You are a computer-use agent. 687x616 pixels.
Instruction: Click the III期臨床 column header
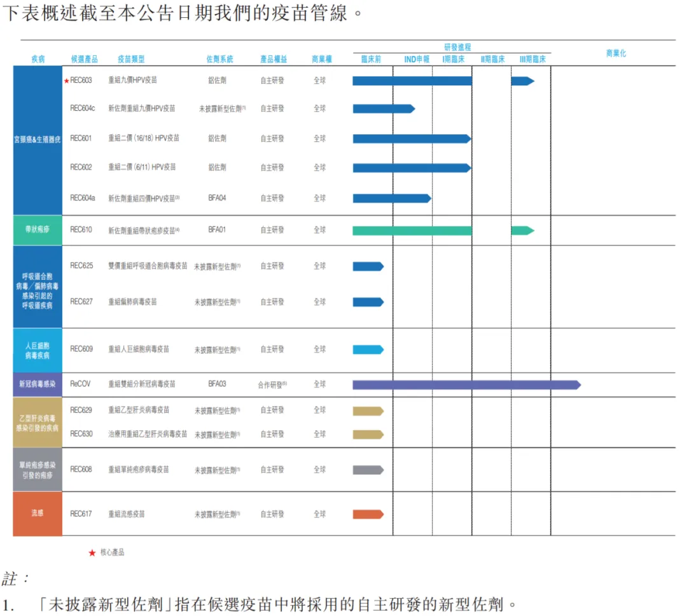532,59
